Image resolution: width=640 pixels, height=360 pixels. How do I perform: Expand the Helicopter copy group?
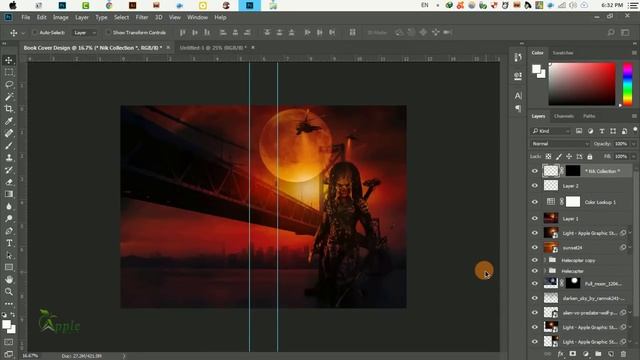[544, 260]
